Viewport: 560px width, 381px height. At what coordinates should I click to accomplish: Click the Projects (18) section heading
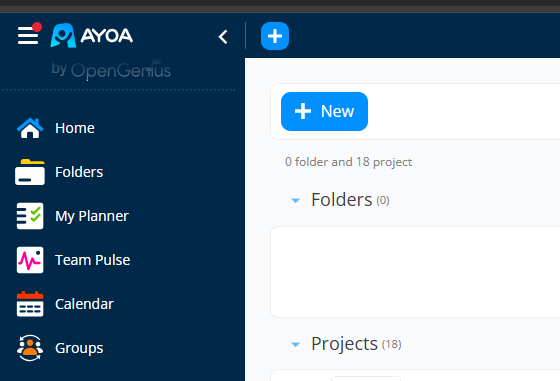[356, 344]
